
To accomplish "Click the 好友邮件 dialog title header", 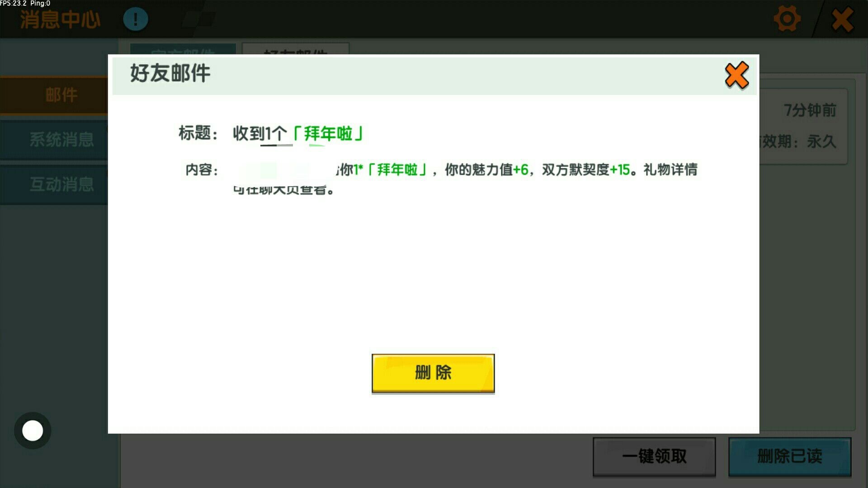I will point(170,74).
